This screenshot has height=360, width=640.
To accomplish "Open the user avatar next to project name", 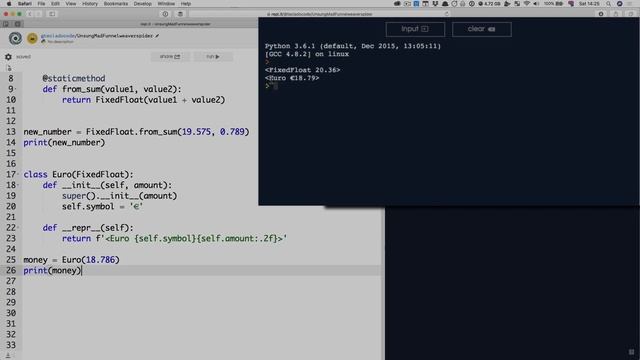I will 32,38.
